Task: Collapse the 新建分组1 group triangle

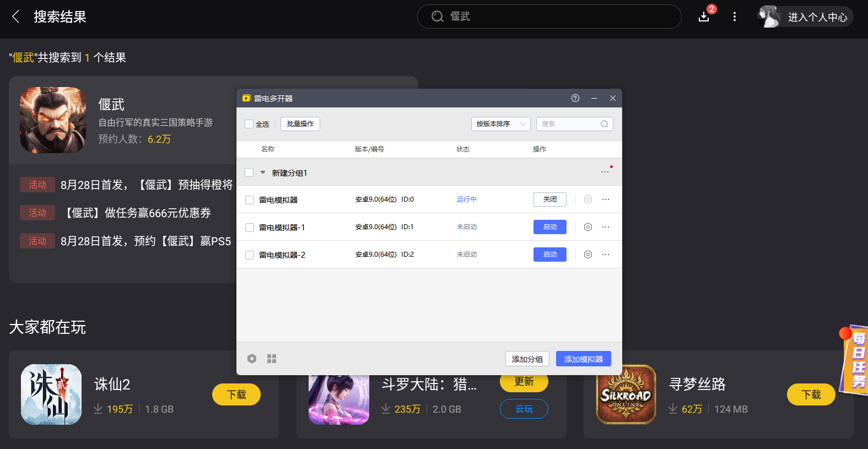Action: 263,172
